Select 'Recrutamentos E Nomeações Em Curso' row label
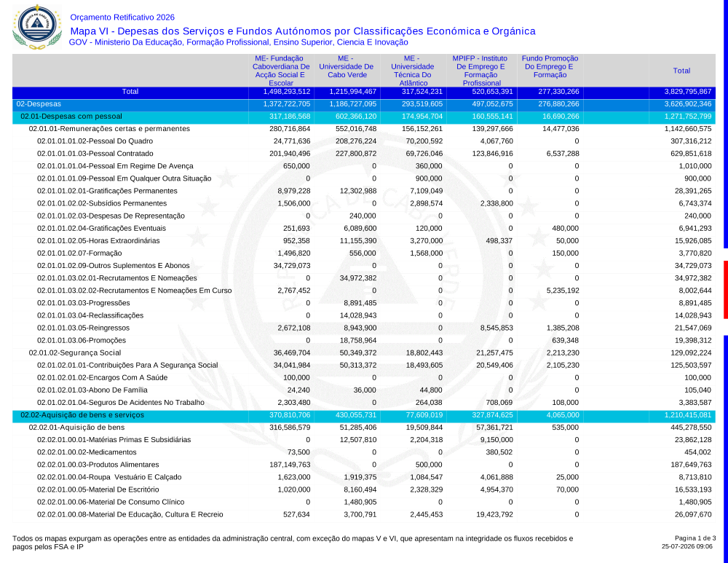728x563 pixels. (x=134, y=291)
